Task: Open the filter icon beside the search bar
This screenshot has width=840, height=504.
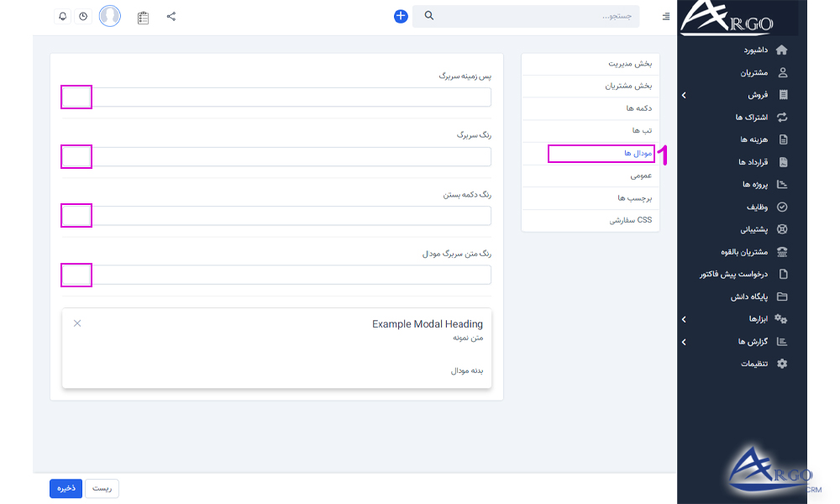Action: pyautogui.click(x=665, y=16)
